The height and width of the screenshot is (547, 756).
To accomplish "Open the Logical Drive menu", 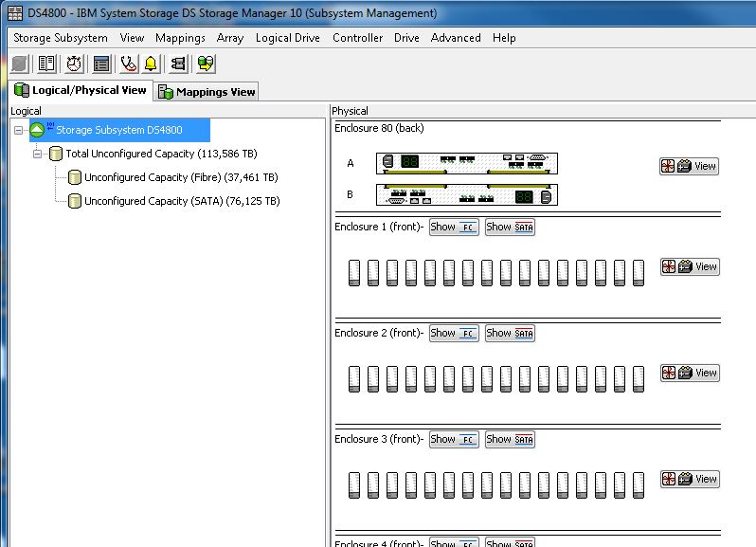I will click(288, 38).
